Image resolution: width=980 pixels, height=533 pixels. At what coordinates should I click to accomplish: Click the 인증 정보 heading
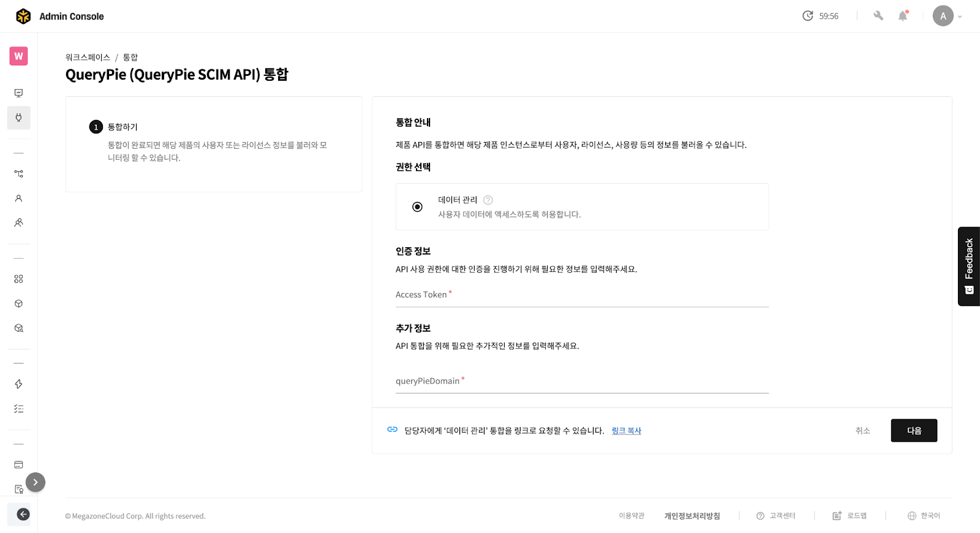pos(413,252)
